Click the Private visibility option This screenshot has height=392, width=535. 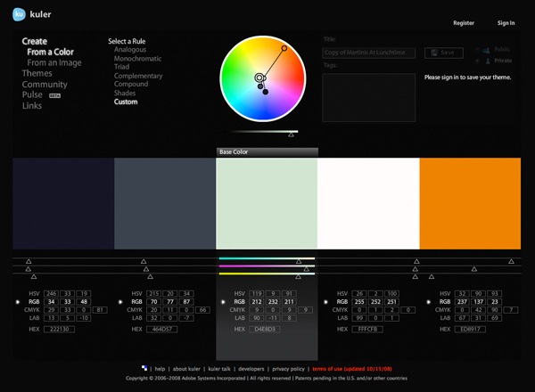[x=502, y=61]
